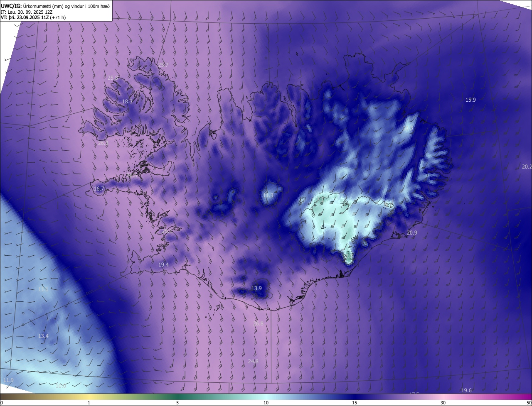The height and width of the screenshot is (406, 532).
Task: Click the 20.9 value label
Action: [412, 233]
